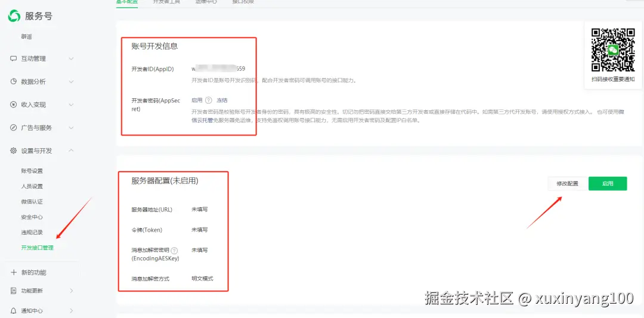Click the help icon next to AppSecret 启用
The width and height of the screenshot is (644, 318).
click(209, 100)
